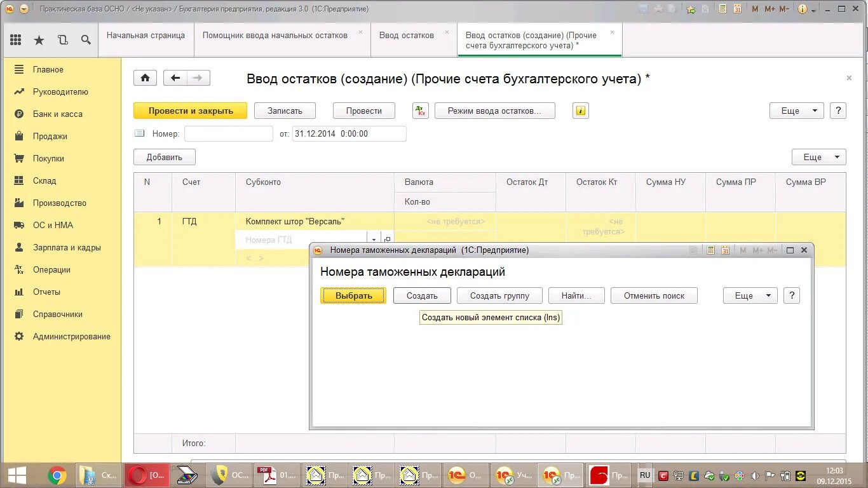Open the Операции section

click(51, 269)
